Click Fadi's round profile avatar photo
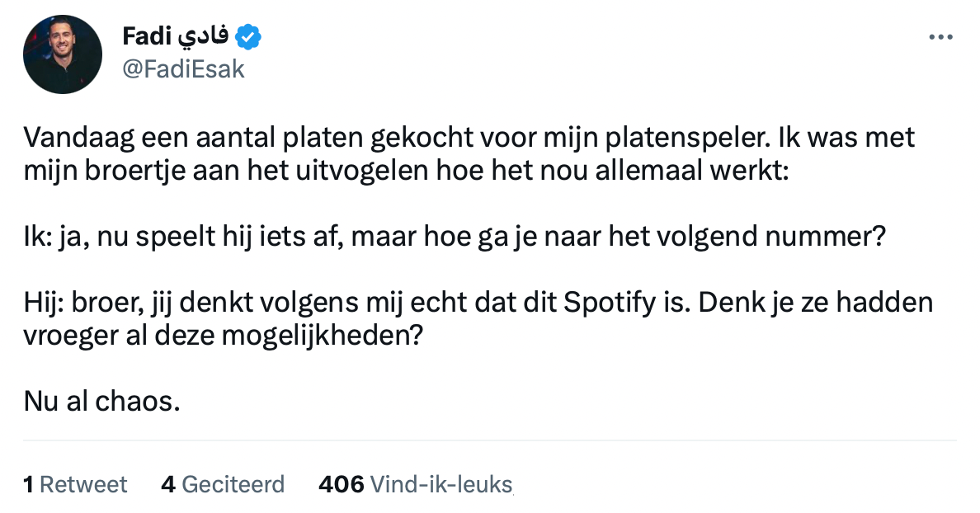This screenshot has width=980, height=513. point(63,54)
